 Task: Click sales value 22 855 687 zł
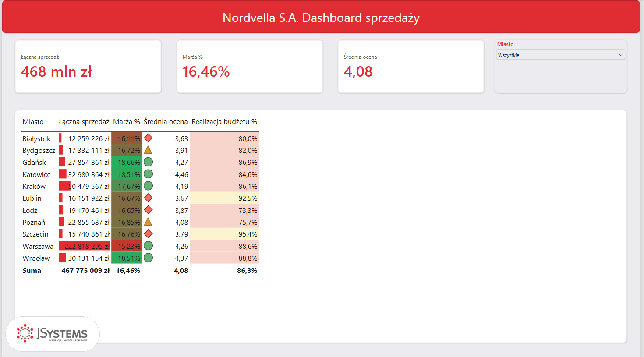(x=89, y=222)
